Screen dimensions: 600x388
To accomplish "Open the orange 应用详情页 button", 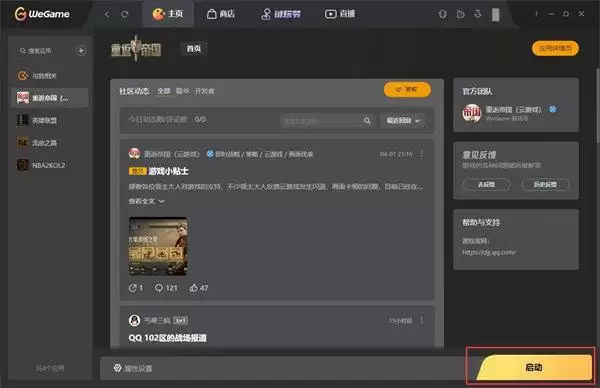I will [x=555, y=49].
